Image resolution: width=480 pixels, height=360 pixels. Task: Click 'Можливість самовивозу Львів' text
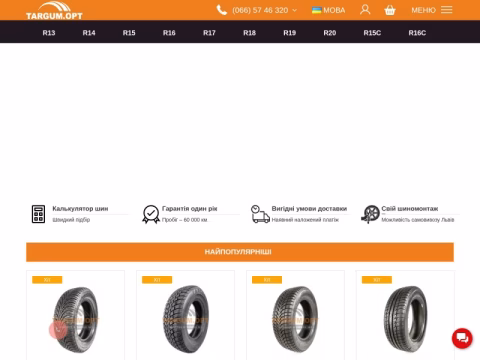tap(418, 220)
